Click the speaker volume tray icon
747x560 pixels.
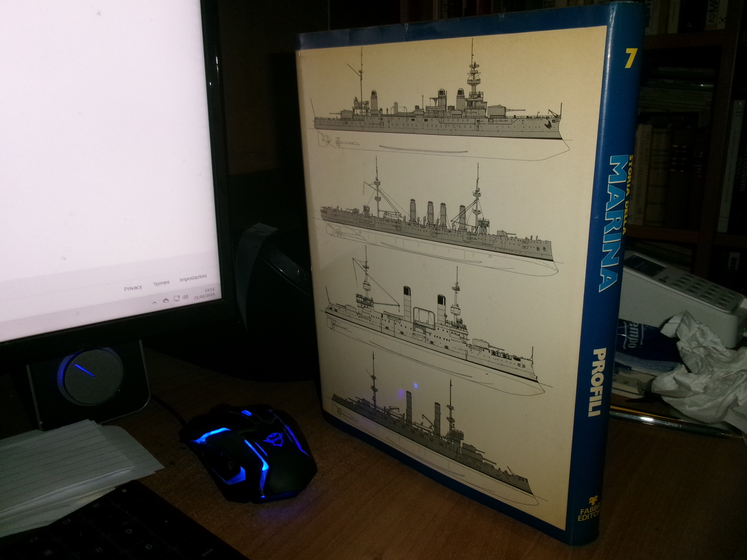[x=185, y=297]
